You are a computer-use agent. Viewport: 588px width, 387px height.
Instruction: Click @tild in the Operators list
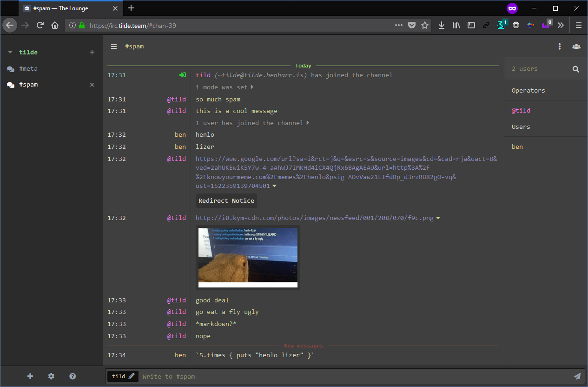[x=521, y=110]
